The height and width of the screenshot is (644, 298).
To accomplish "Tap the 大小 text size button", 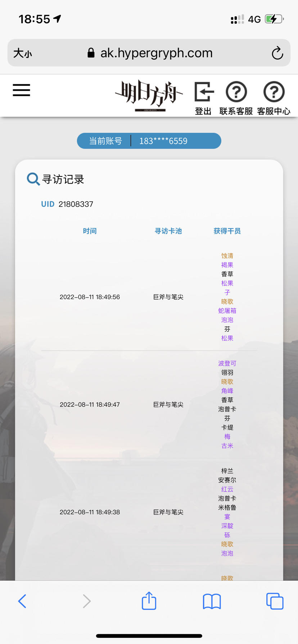I will (23, 53).
